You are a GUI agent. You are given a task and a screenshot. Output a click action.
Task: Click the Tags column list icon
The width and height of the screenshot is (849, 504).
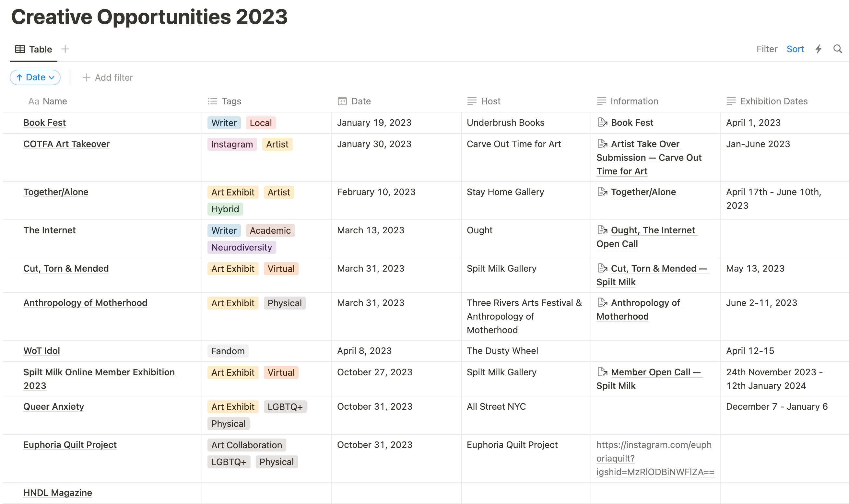click(213, 101)
